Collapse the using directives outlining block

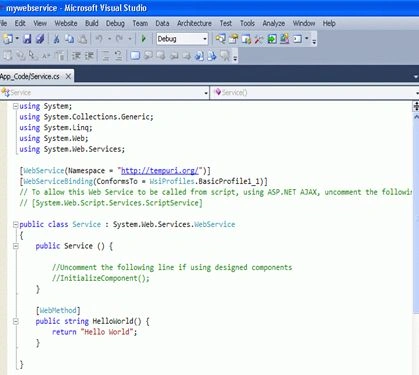(15, 106)
